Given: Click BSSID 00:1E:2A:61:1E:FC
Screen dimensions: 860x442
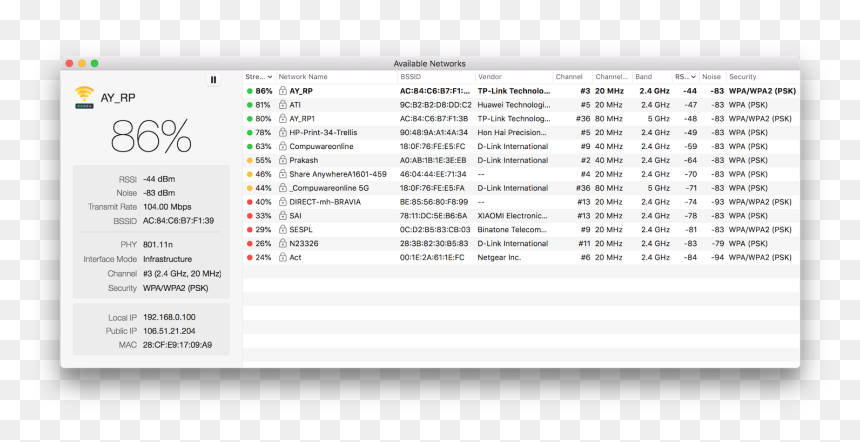Looking at the screenshot, I should click(432, 257).
